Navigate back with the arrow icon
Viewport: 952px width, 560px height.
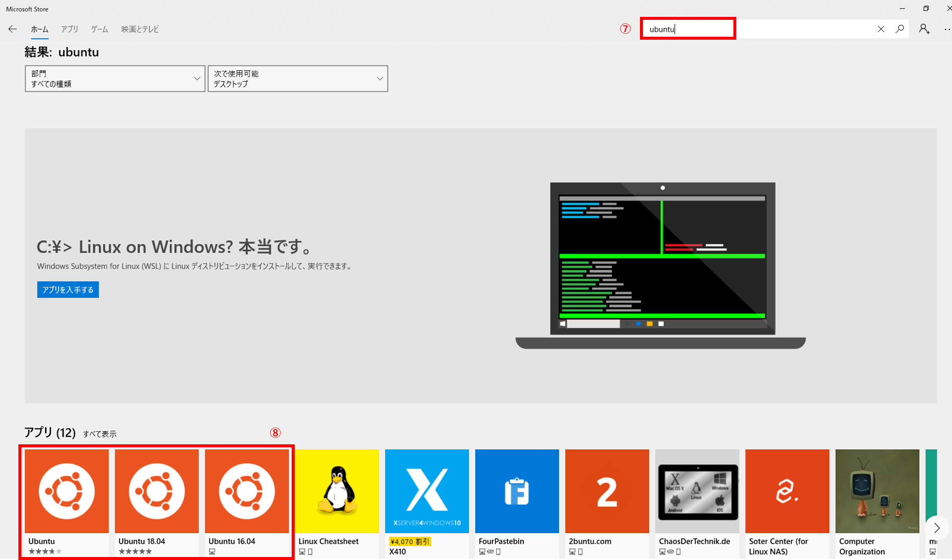pyautogui.click(x=12, y=29)
